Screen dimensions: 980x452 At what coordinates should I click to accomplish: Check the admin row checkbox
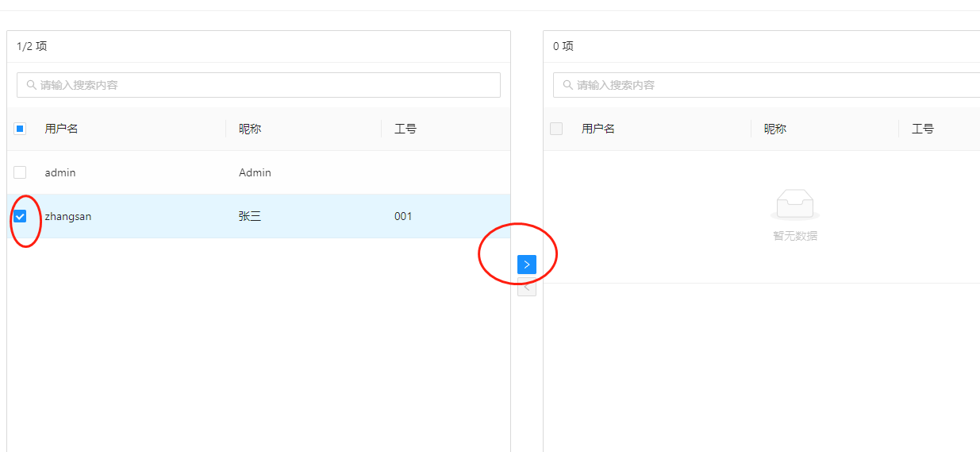tap(20, 172)
